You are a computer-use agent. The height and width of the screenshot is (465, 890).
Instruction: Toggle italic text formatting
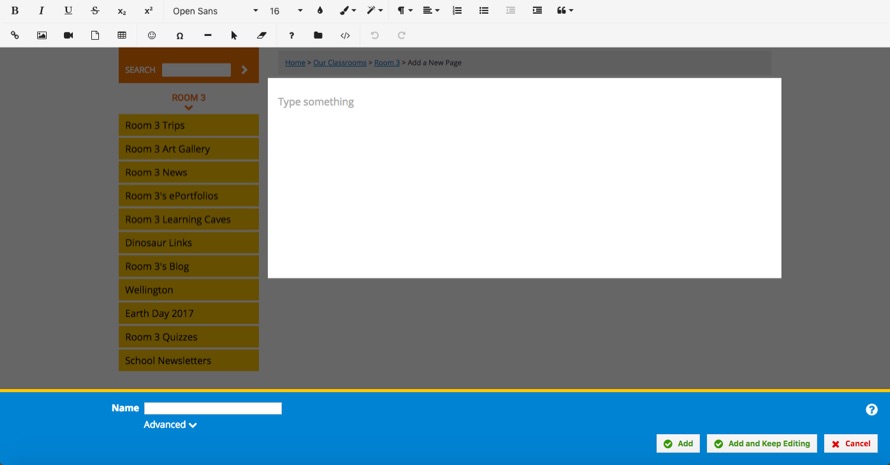41,11
